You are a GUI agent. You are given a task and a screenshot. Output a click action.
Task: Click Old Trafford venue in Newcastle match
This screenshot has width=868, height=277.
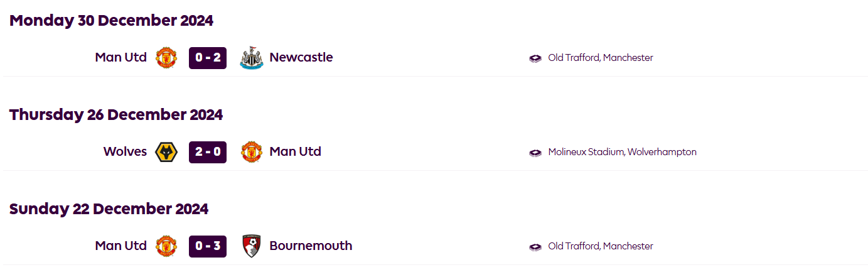tap(601, 58)
